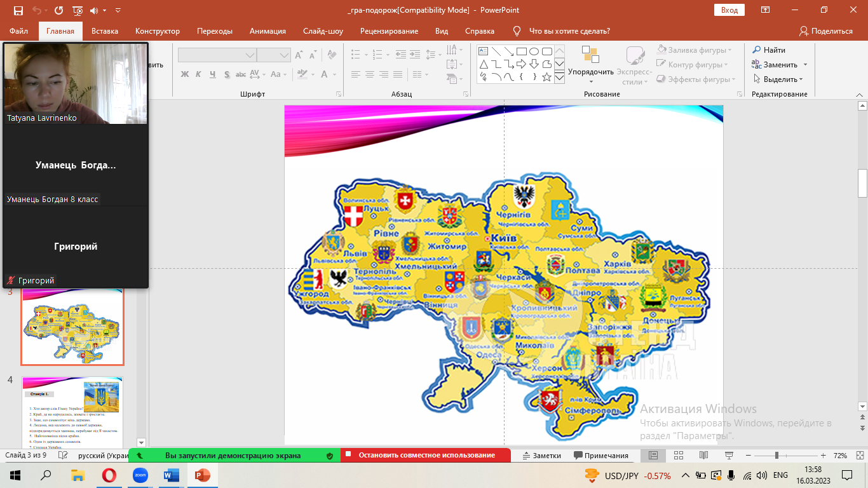868x488 pixels.
Task: Switch to Slide Sorter view
Action: click(x=679, y=456)
